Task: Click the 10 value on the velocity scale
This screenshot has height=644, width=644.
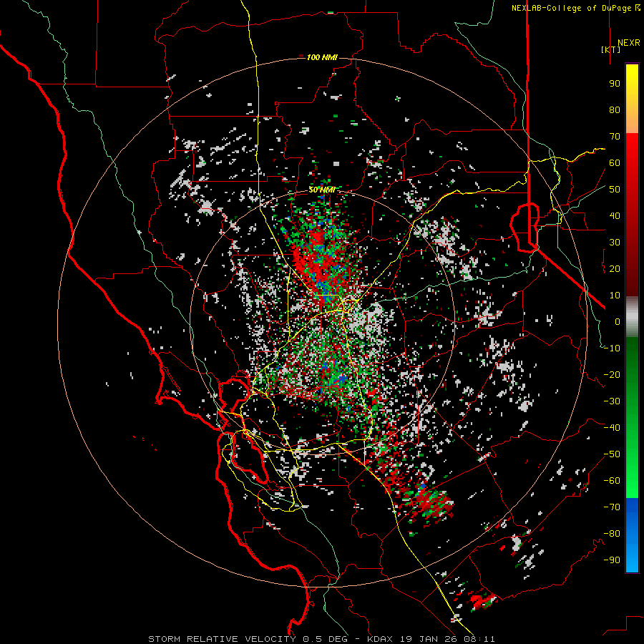Action: 615,296
